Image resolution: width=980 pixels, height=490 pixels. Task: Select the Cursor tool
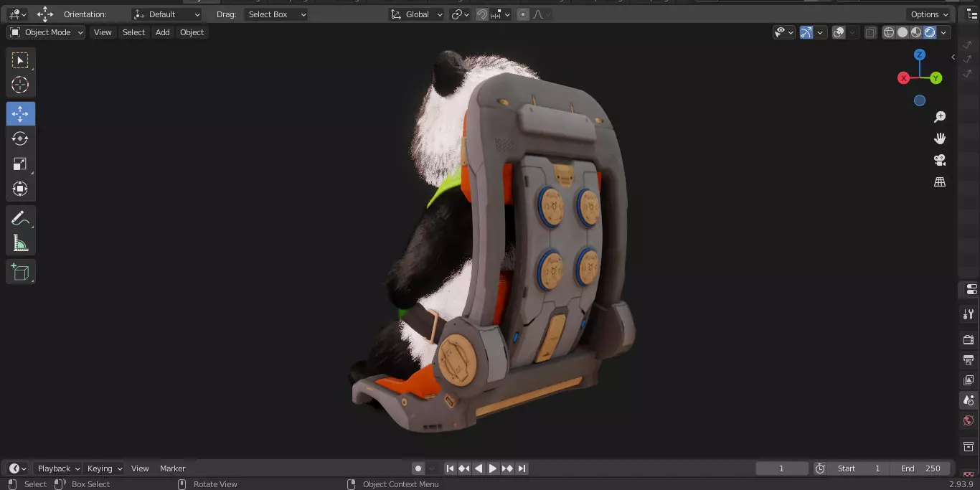click(x=20, y=85)
